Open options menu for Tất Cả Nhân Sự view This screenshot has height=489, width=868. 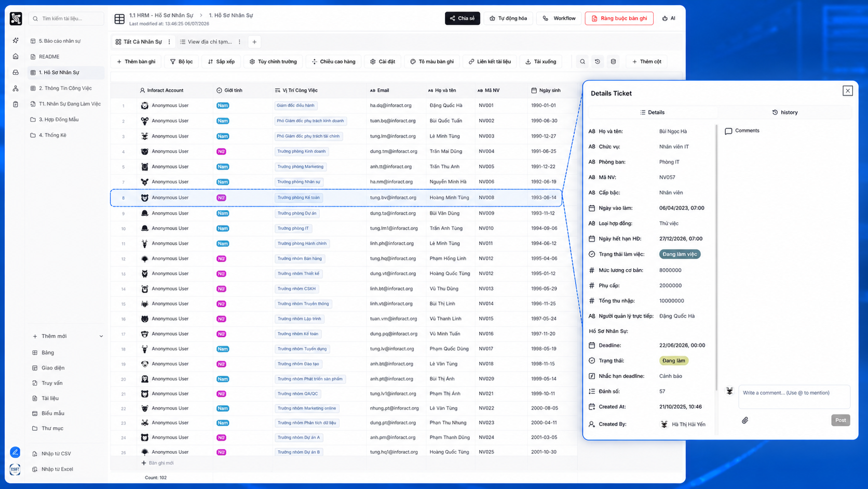point(169,42)
